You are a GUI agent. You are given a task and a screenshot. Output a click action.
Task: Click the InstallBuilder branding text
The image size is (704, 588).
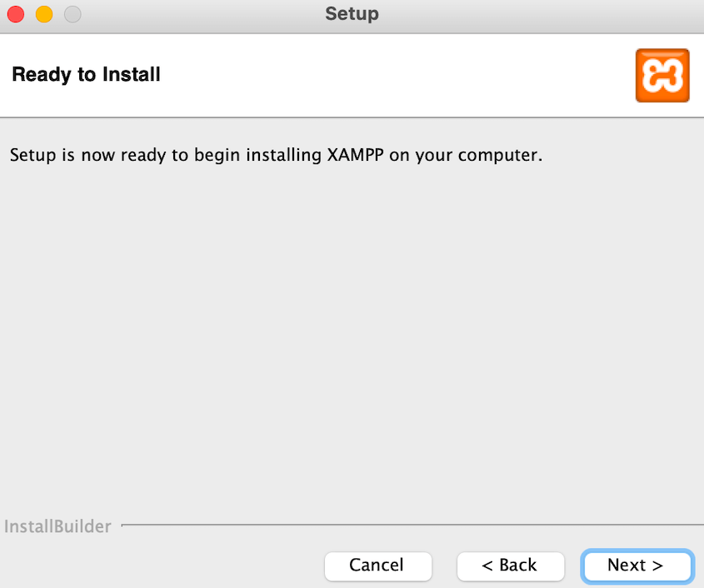pyautogui.click(x=59, y=526)
